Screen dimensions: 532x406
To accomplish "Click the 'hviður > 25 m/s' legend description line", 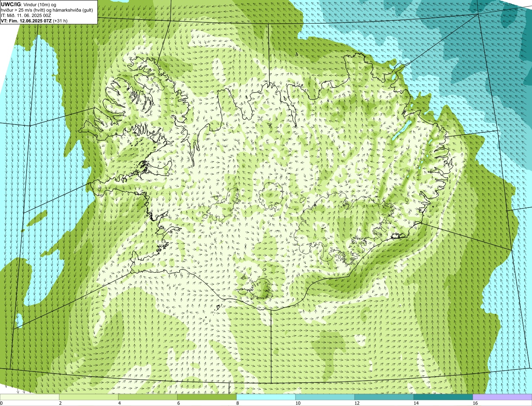I will pos(47,10).
